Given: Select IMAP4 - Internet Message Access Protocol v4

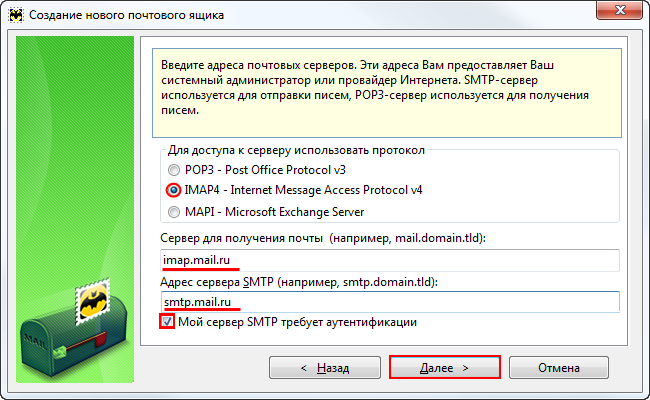Looking at the screenshot, I should pos(176,190).
